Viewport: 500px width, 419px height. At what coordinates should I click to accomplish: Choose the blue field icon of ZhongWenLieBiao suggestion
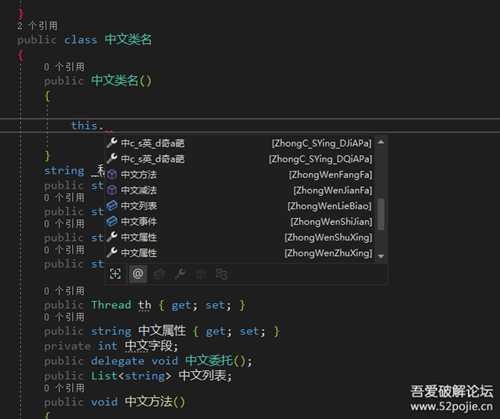point(112,206)
